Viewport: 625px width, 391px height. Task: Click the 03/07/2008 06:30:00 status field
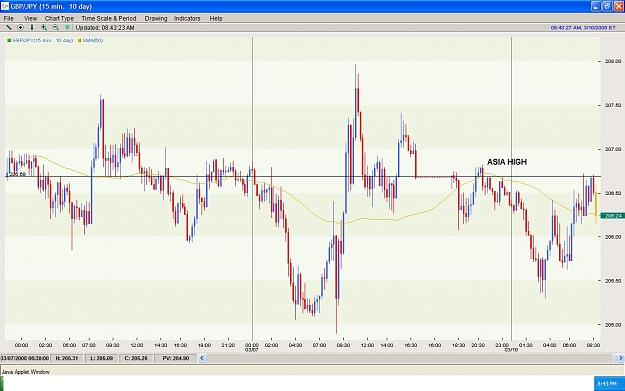pos(25,358)
